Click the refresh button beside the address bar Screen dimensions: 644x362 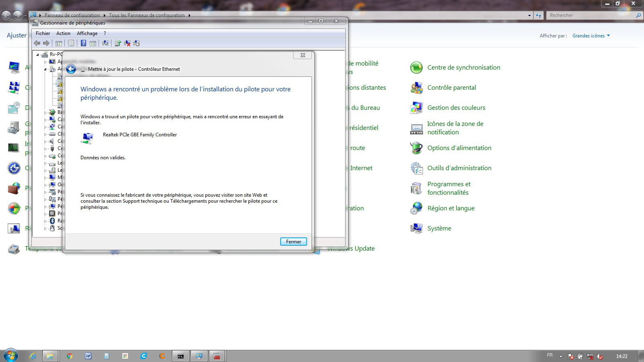[x=539, y=15]
